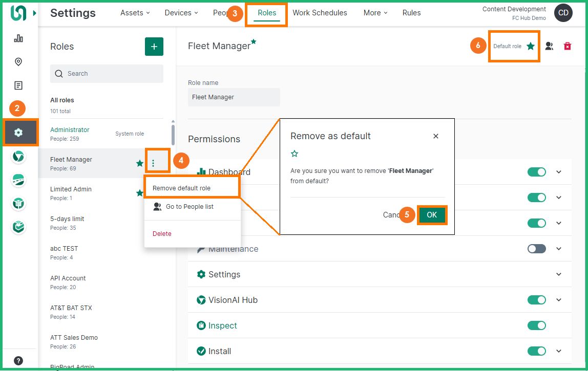Switch to the Work Schedules tab
Image resolution: width=588 pixels, height=371 pixels.
tap(320, 13)
